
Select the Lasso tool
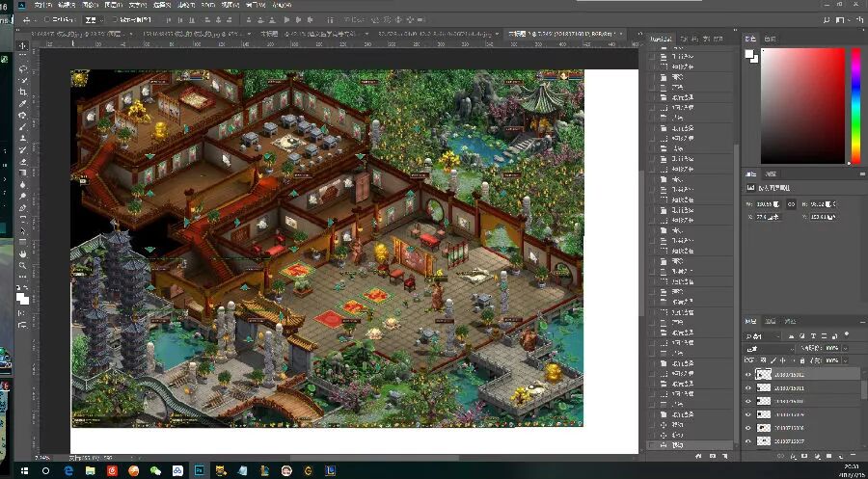click(x=22, y=68)
